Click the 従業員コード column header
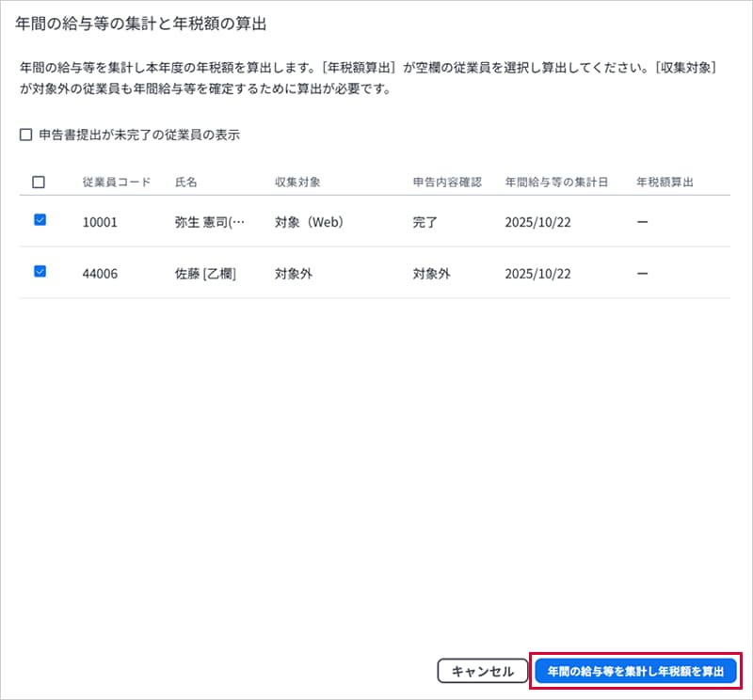 [x=116, y=183]
